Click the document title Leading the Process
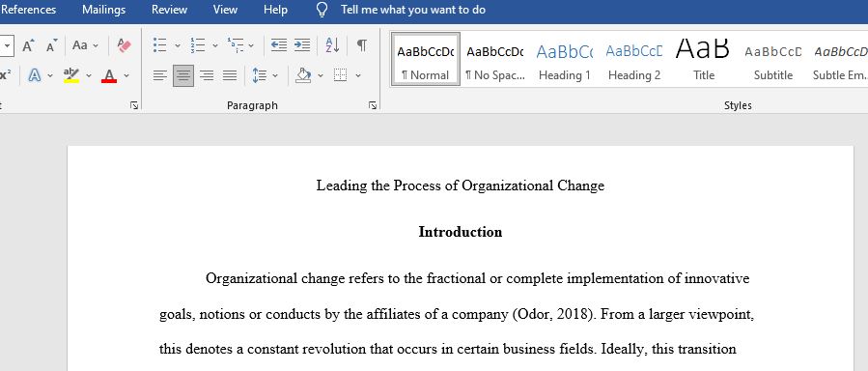Image resolution: width=868 pixels, height=371 pixels. coord(460,185)
